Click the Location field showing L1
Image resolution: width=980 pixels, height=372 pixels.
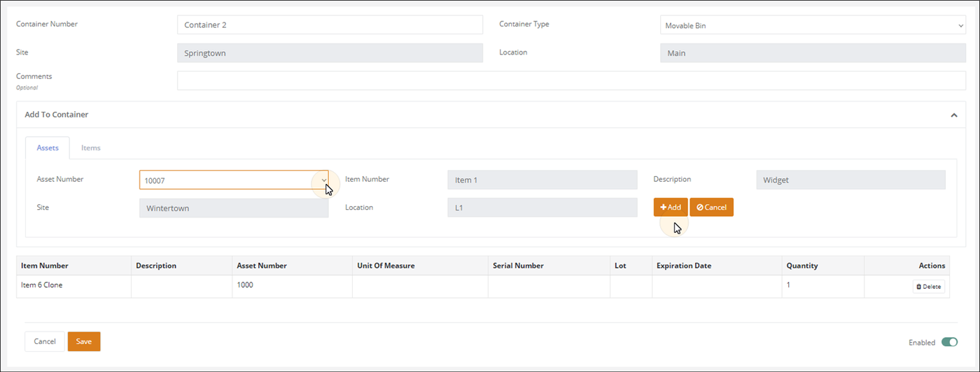542,207
